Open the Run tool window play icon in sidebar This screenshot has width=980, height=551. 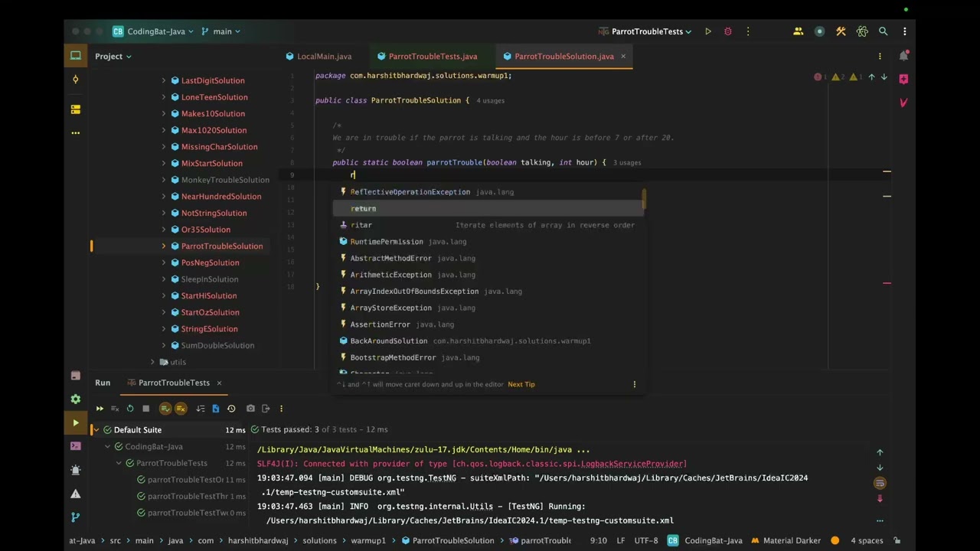click(x=76, y=422)
